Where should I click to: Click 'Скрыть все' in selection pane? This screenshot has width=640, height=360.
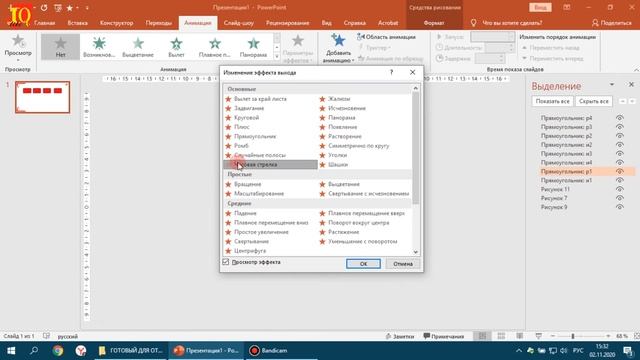tap(593, 101)
